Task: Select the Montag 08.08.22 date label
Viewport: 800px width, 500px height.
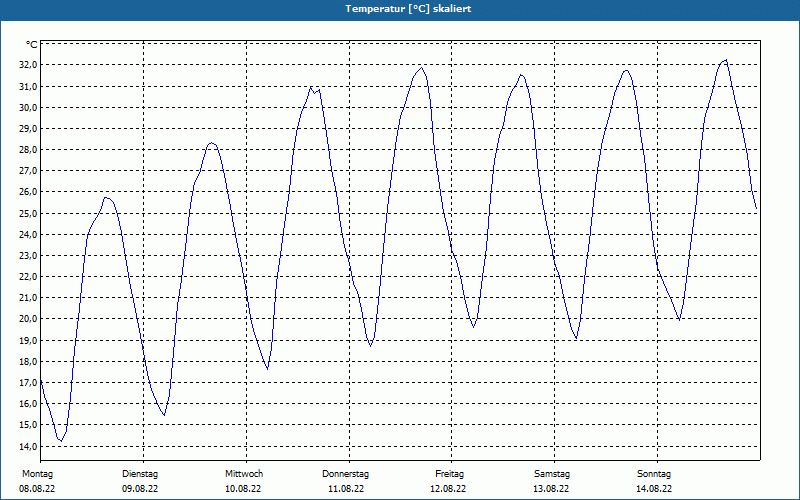Action: click(37, 481)
